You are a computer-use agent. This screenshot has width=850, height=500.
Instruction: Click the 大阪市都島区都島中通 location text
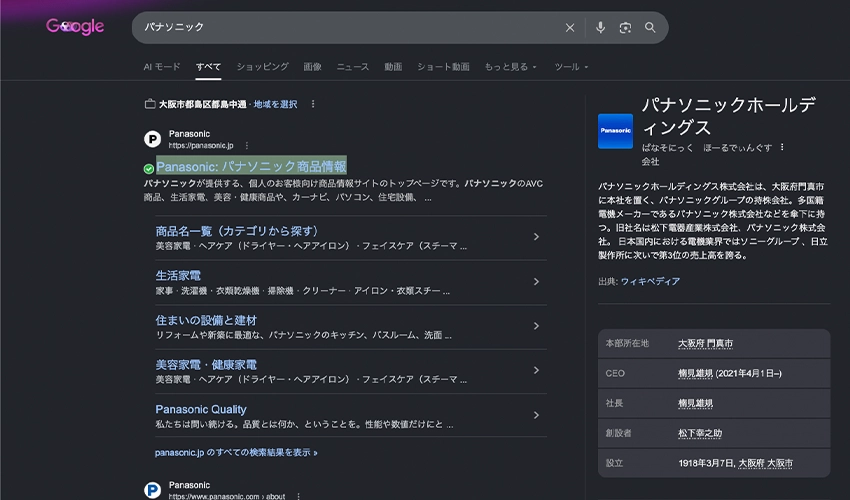(x=203, y=104)
